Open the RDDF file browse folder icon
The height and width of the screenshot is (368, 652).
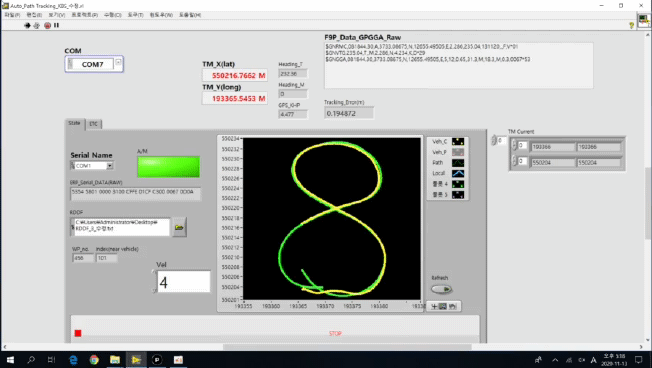tap(179, 227)
